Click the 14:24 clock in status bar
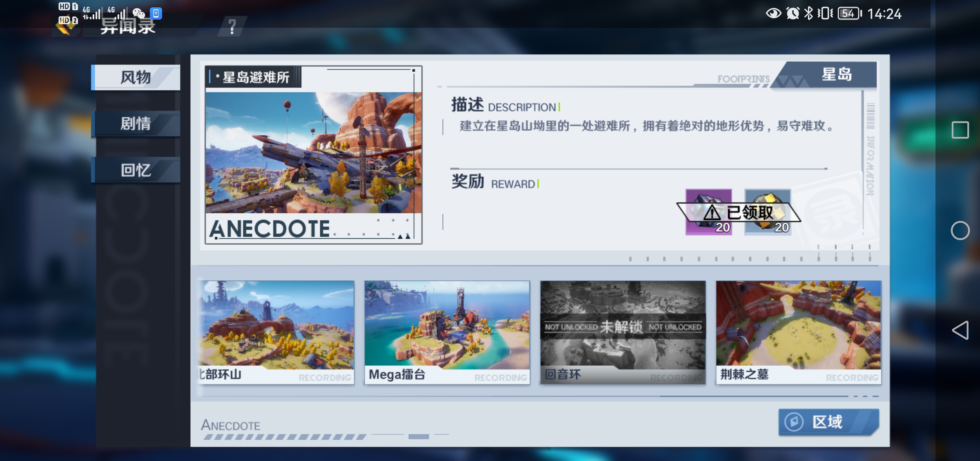The image size is (980, 461). pos(884,14)
